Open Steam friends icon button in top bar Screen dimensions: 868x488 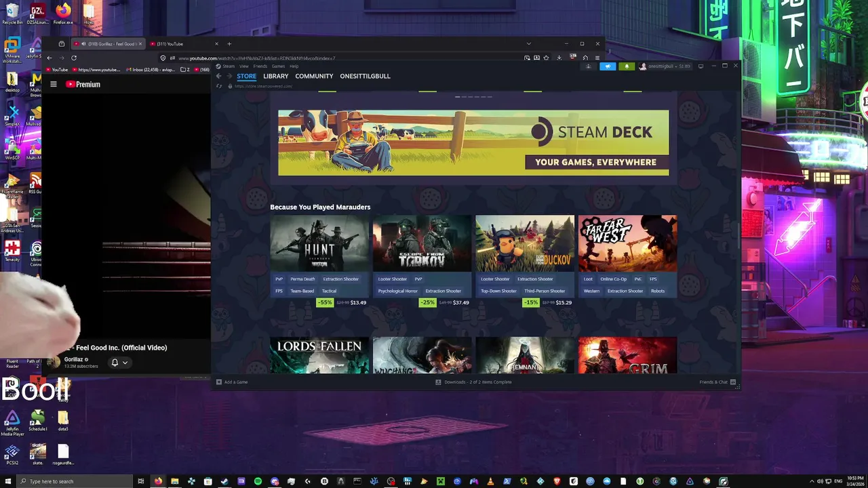click(588, 66)
